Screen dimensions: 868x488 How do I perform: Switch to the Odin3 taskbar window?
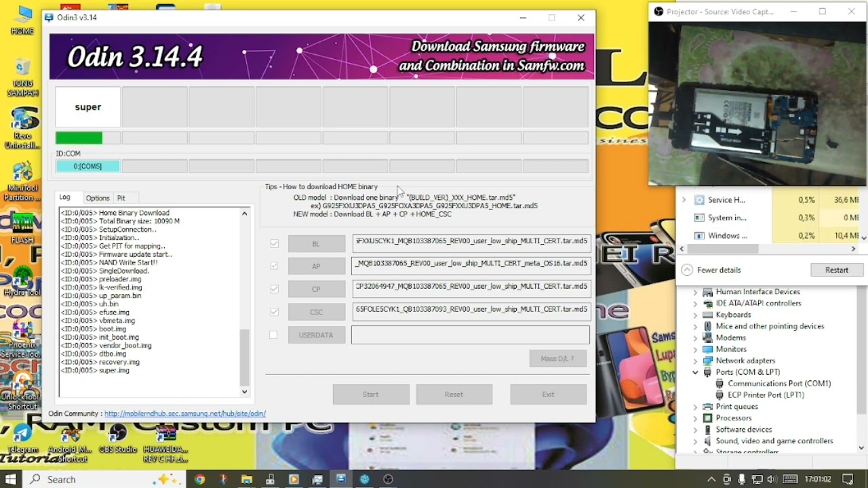341,479
